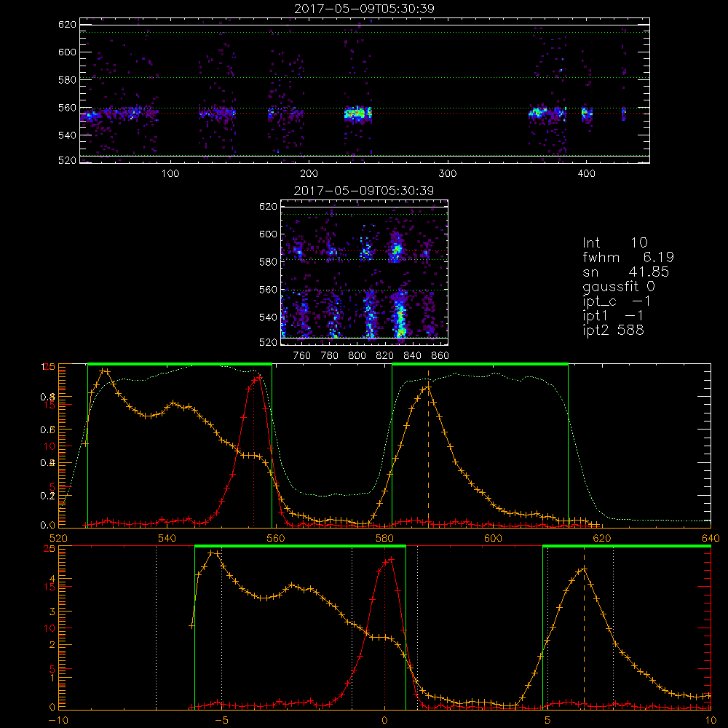Click the 600 x-axis label of profile plot

(x=493, y=538)
